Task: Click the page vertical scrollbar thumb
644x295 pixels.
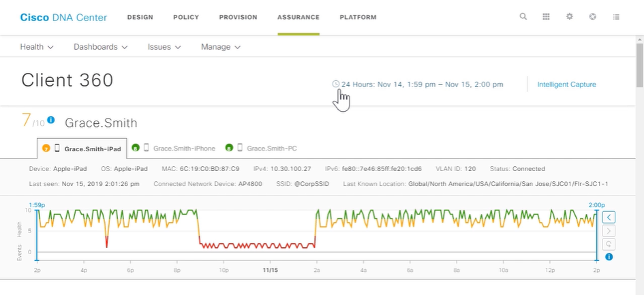Action: click(x=640, y=64)
